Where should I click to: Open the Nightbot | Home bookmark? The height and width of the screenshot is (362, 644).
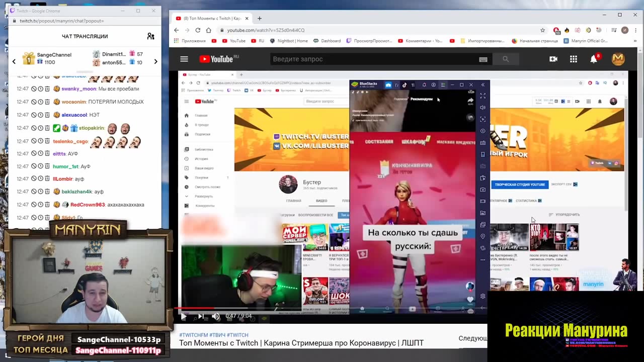(289, 41)
